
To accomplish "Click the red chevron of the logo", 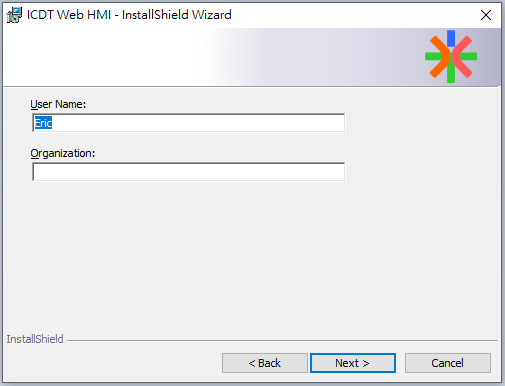I will coord(462,57).
